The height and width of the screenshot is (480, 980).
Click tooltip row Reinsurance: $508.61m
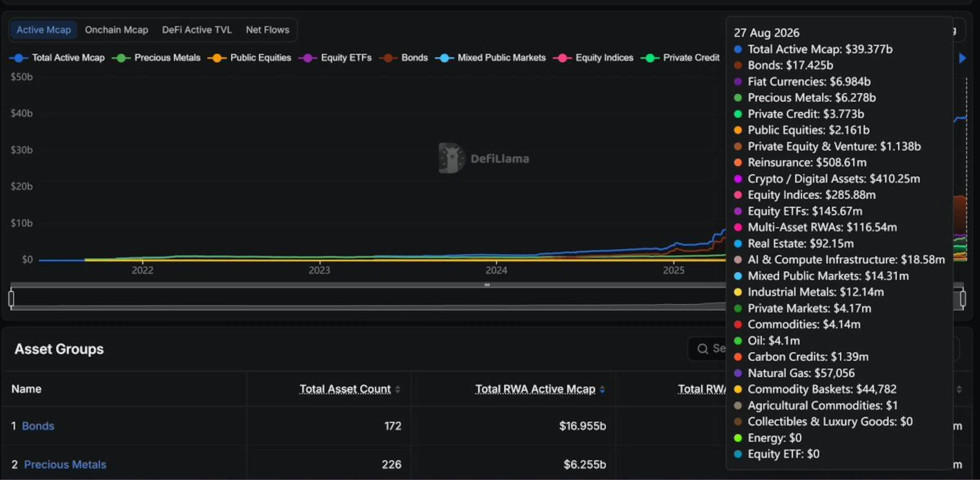pyautogui.click(x=800, y=163)
